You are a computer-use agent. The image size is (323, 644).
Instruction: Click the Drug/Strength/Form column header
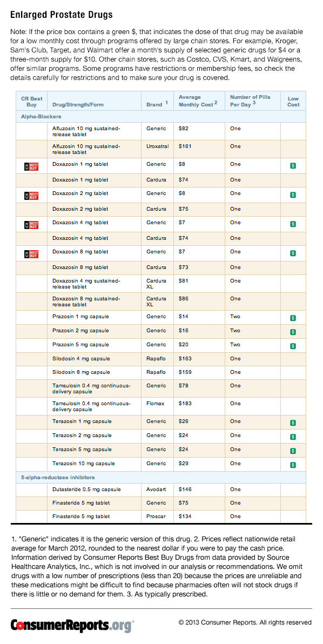78,105
